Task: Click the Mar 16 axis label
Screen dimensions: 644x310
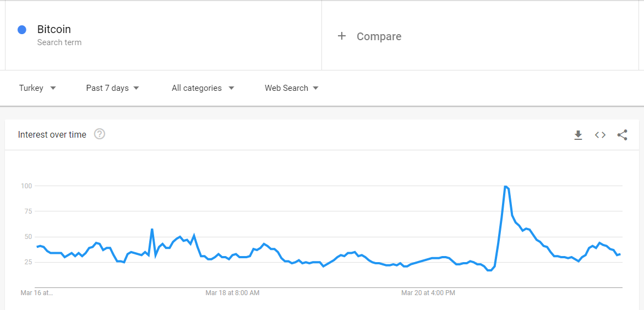Action: (x=37, y=293)
